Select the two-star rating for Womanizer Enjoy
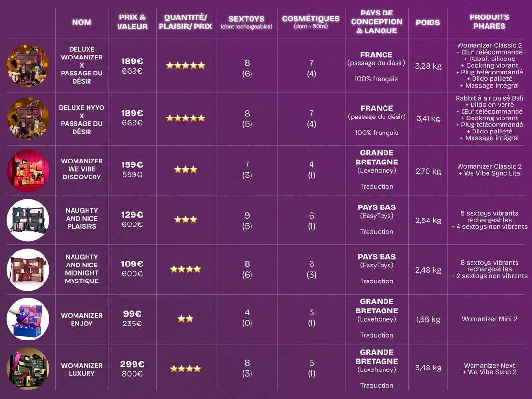 [x=186, y=318]
